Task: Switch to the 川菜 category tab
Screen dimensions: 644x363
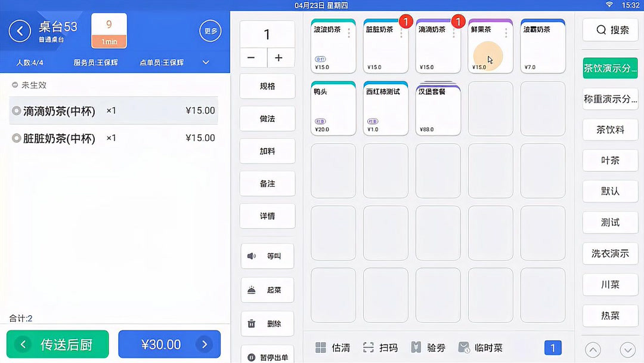Action: 610,285
